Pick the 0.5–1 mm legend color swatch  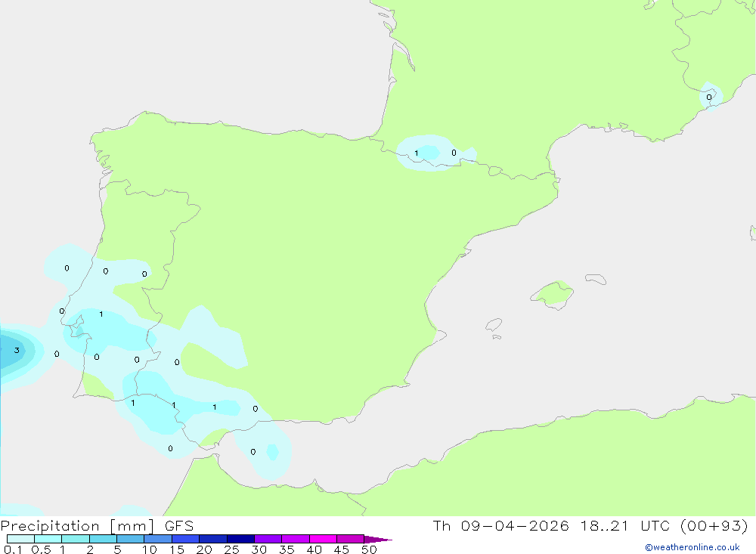tap(48, 539)
